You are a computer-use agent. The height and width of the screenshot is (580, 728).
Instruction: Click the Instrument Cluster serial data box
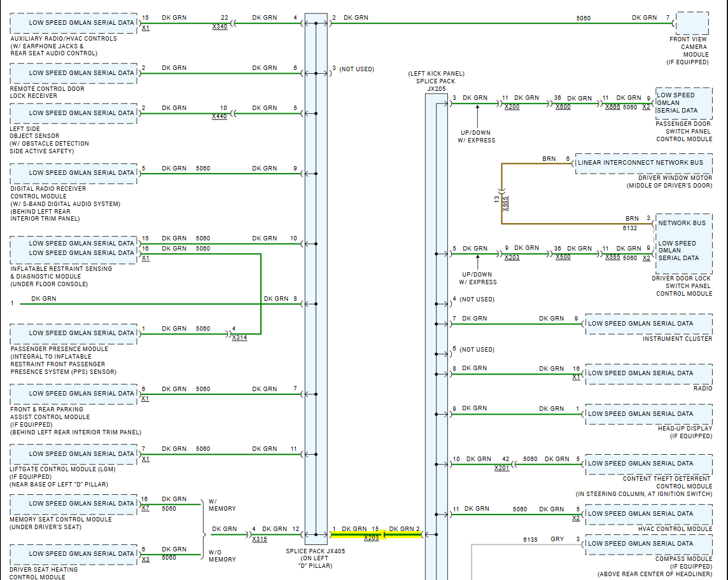(648, 324)
